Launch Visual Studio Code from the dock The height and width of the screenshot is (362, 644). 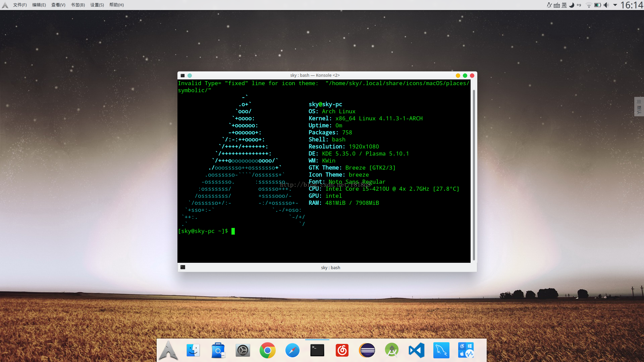coord(417,351)
